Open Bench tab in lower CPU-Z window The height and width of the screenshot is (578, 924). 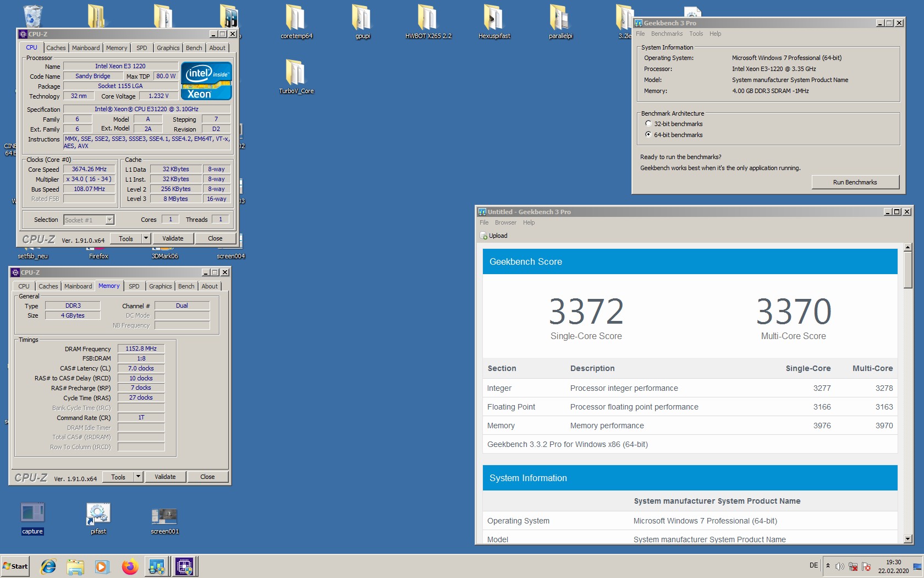[186, 286]
